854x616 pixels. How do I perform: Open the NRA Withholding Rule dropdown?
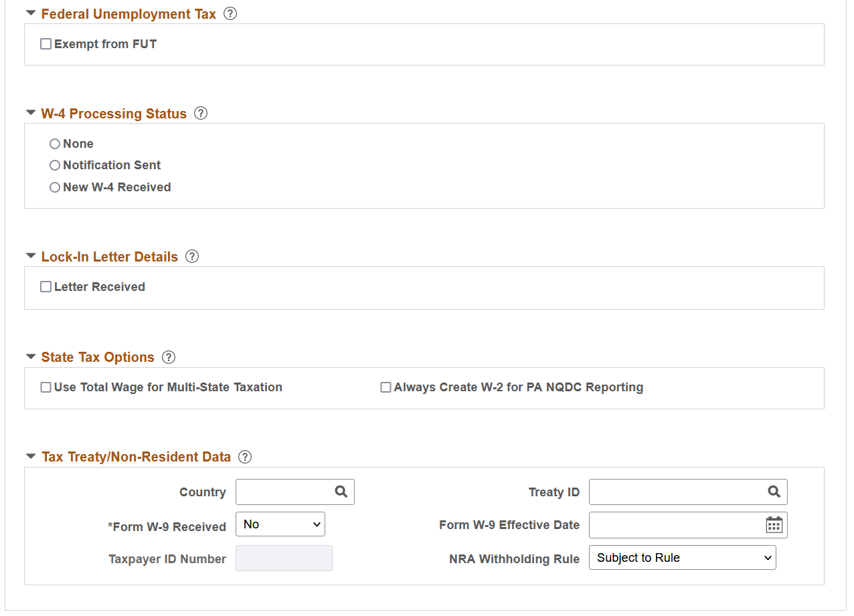pos(682,557)
